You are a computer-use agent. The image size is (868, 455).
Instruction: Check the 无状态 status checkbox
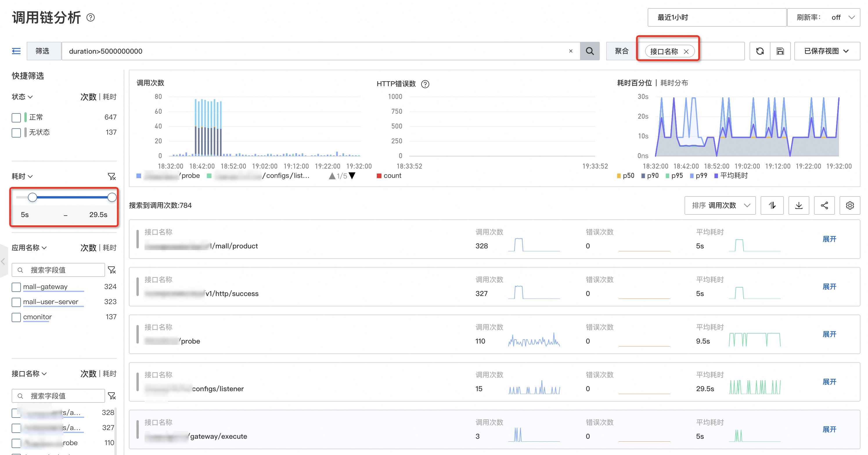click(16, 133)
